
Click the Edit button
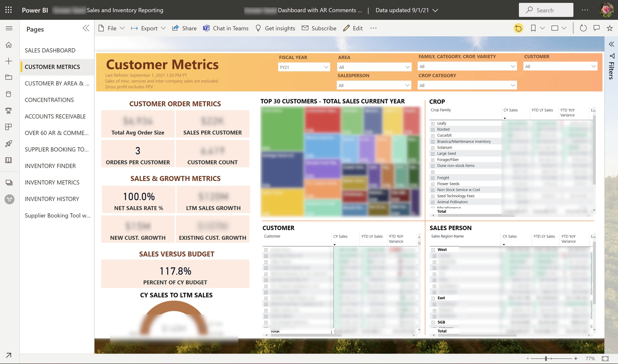point(353,28)
